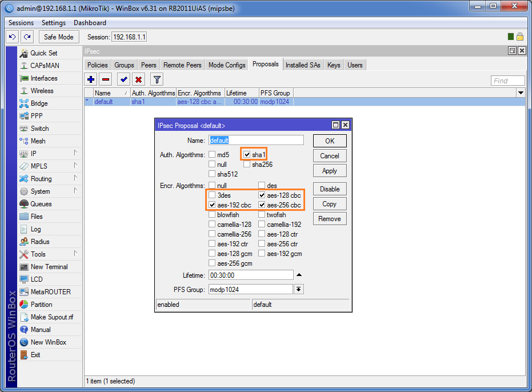This screenshot has height=392, width=532.
Task: Check the sha256 auth algorithm
Action: (247, 165)
